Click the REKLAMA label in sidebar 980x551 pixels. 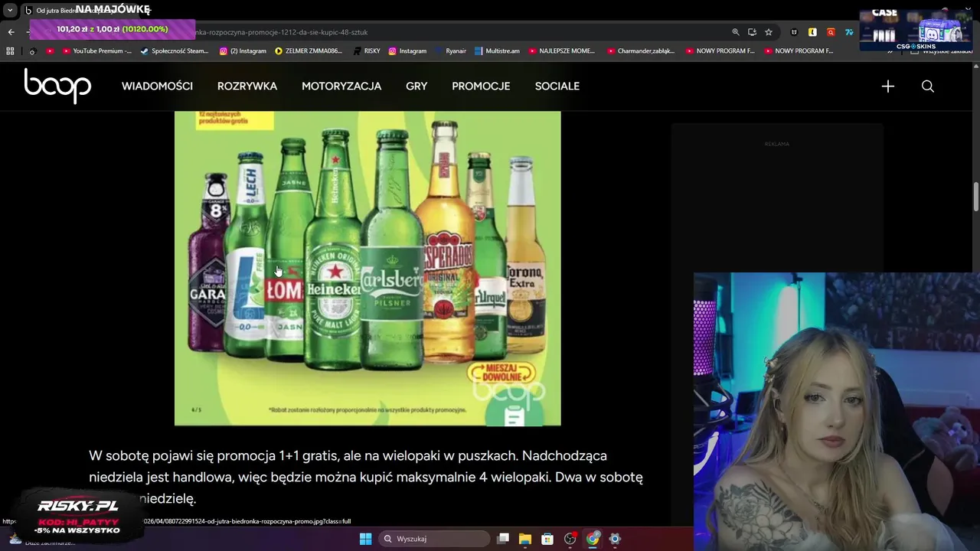point(777,144)
